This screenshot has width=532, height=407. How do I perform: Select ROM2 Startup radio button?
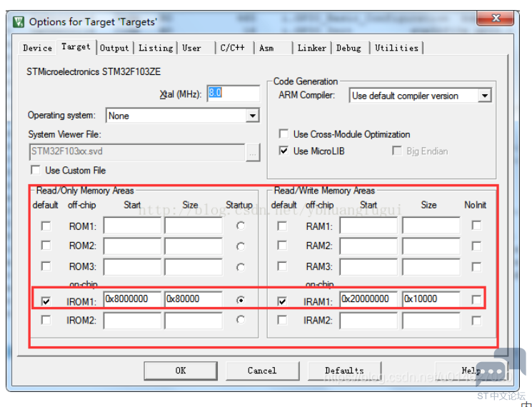241,246
